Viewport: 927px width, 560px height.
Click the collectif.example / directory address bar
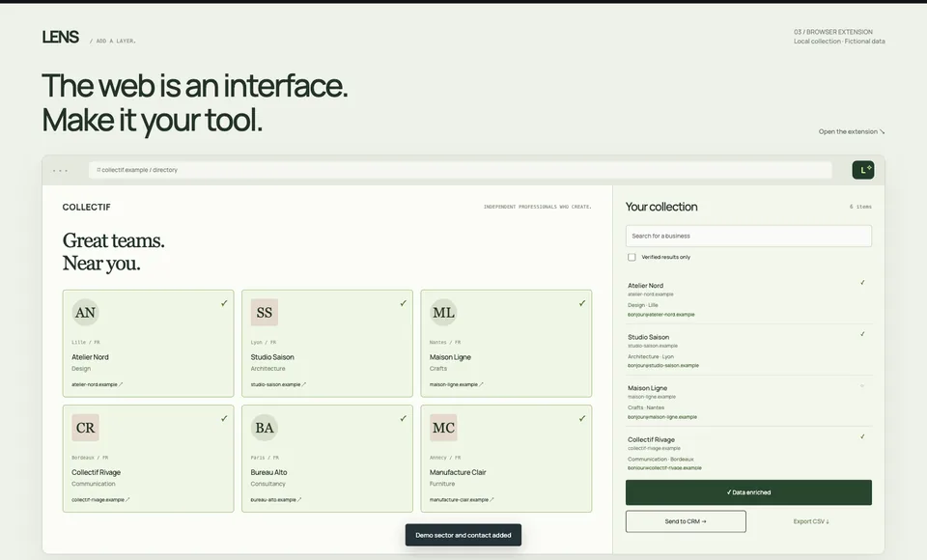tap(460, 170)
